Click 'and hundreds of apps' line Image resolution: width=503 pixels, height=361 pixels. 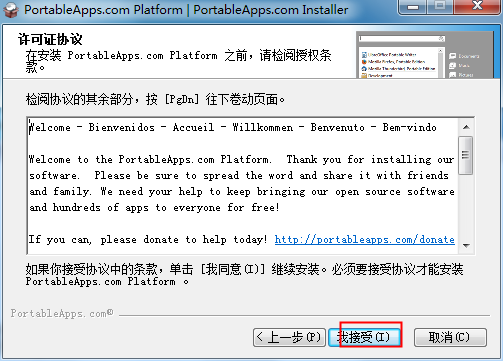point(154,208)
